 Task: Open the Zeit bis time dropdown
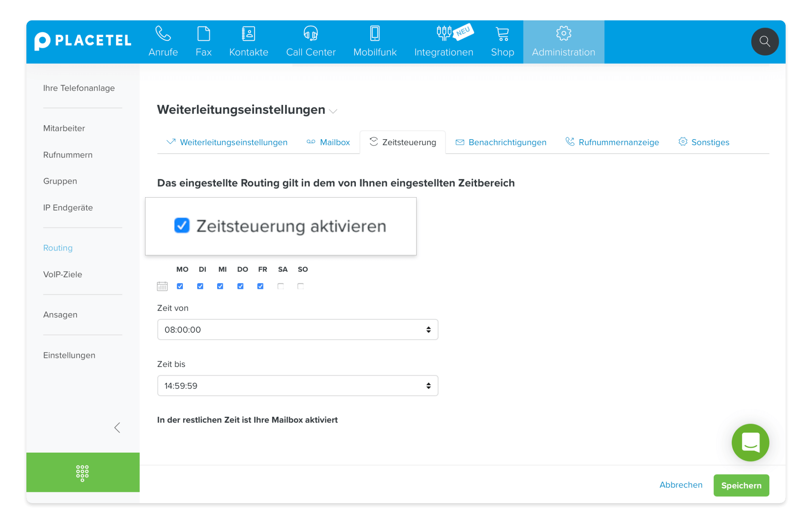297,385
